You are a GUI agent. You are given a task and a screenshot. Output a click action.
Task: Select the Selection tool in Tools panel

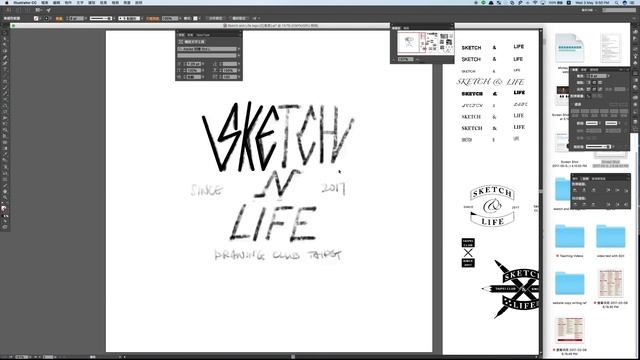5,33
